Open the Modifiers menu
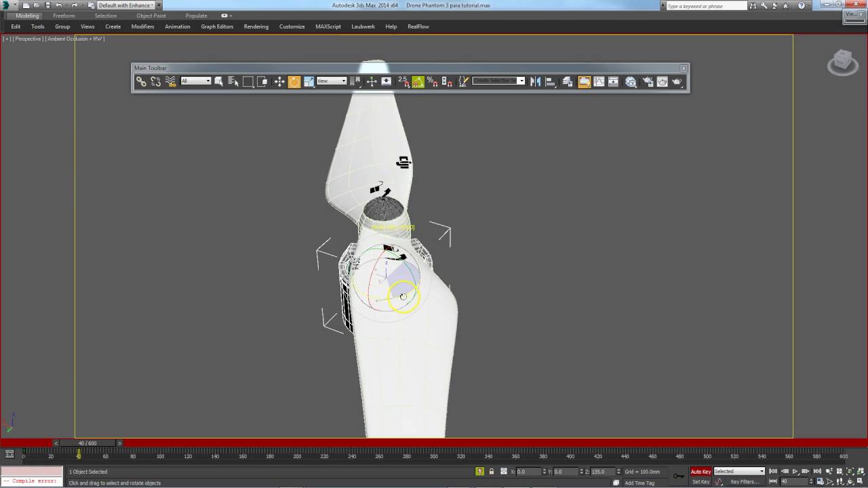This screenshot has width=868, height=488. 142,26
